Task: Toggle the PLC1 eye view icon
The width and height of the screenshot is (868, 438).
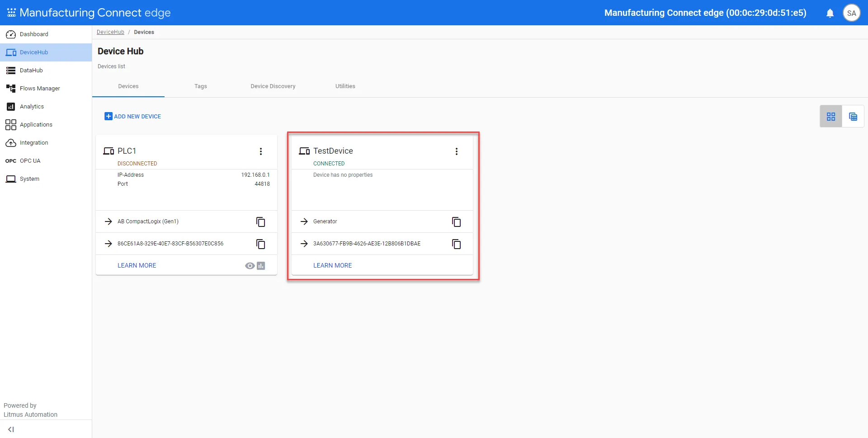Action: tap(250, 266)
